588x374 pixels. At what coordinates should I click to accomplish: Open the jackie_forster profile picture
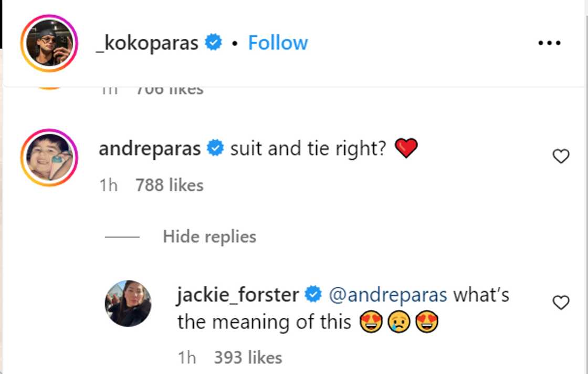point(128,303)
